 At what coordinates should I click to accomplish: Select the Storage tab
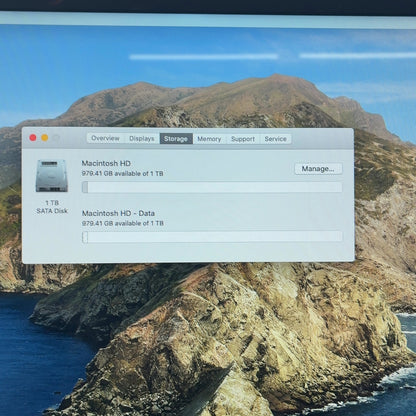pos(176,139)
